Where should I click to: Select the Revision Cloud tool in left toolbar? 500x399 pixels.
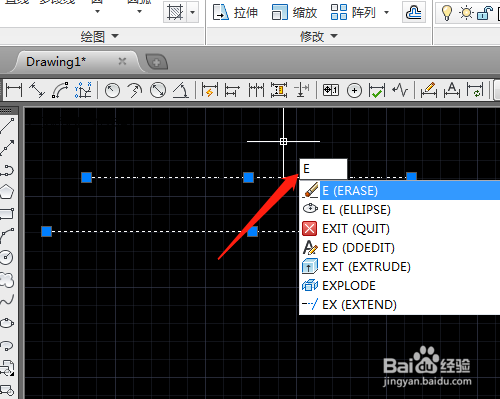click(7, 280)
